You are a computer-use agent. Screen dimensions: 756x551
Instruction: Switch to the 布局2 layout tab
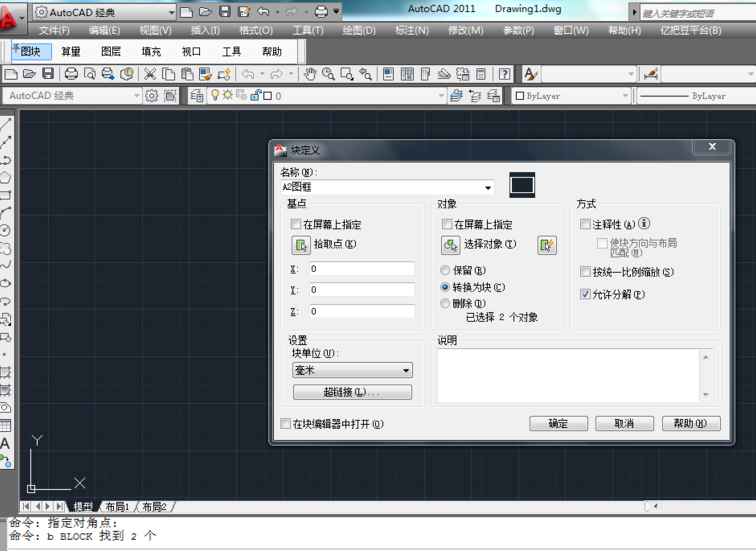click(154, 507)
